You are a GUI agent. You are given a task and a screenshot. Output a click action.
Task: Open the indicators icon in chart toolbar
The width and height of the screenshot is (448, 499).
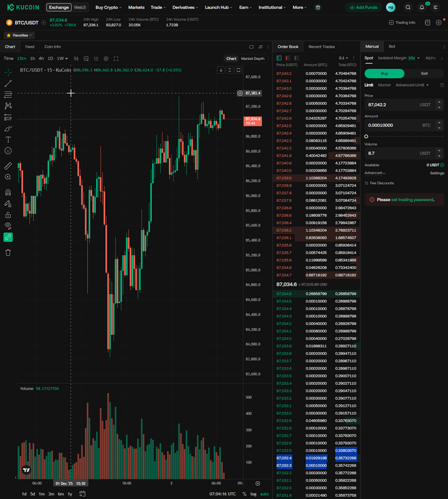(x=86, y=58)
